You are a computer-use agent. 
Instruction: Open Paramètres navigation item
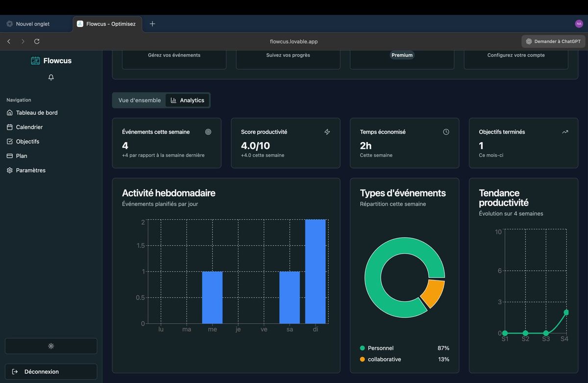pos(51,170)
